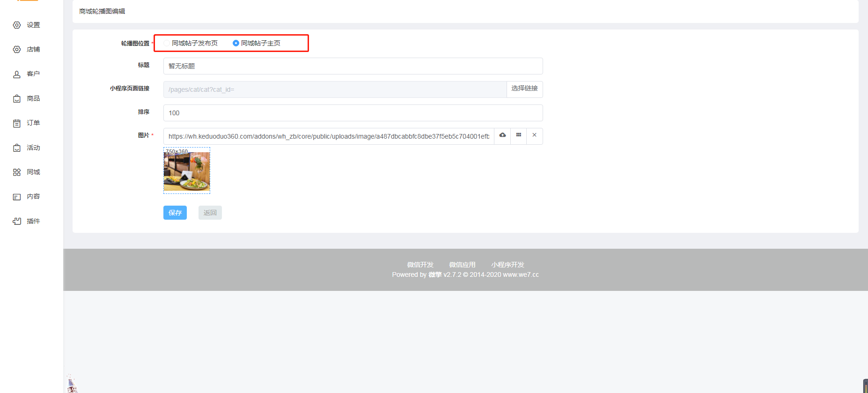Follow the 微信开发 footer link
This screenshot has height=393, width=868.
point(420,265)
